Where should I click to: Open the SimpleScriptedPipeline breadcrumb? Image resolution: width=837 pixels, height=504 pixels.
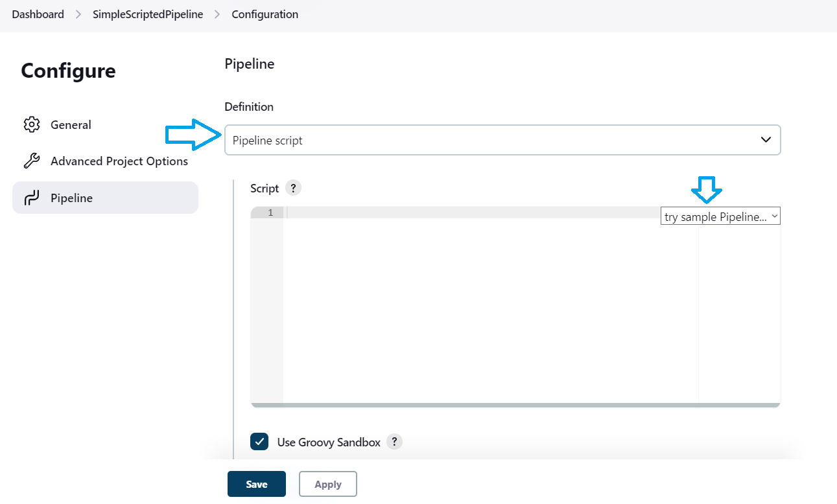pos(148,14)
